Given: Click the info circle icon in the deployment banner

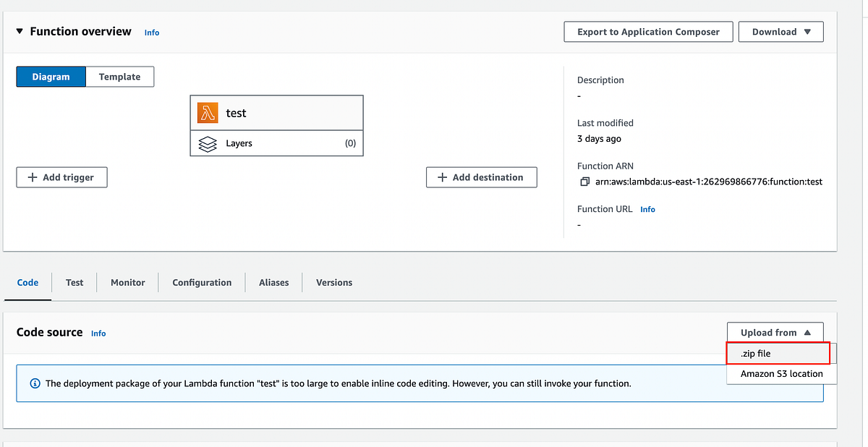Looking at the screenshot, I should pyautogui.click(x=35, y=383).
